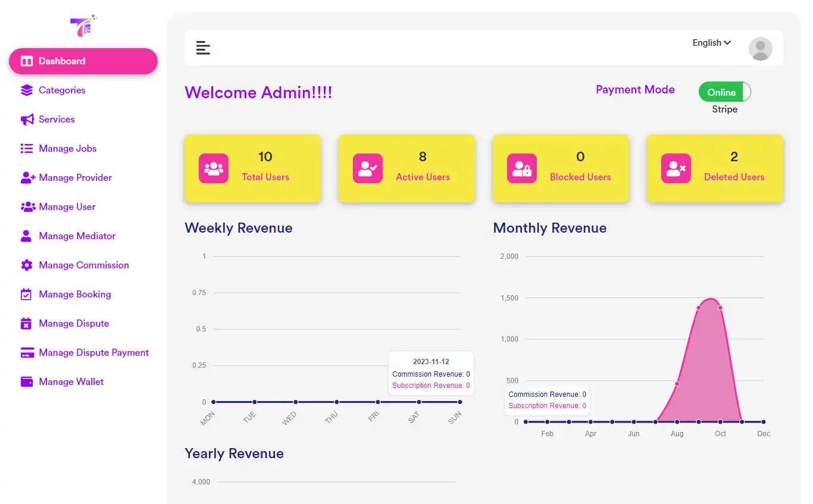Click the hamburger menu icon
The image size is (813, 504).
[x=203, y=48]
